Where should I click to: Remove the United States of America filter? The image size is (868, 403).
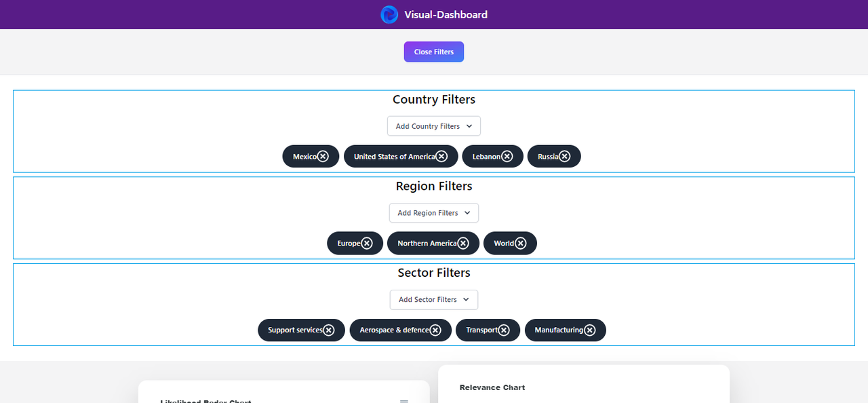pyautogui.click(x=441, y=157)
